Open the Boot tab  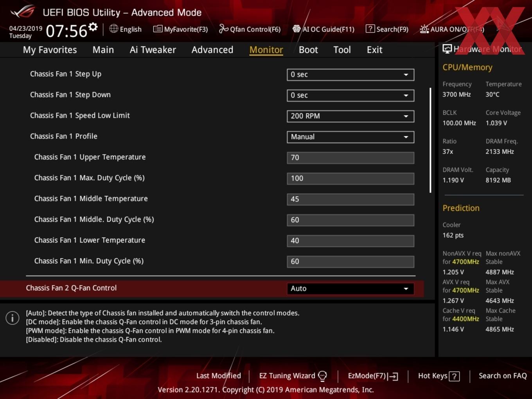coord(308,50)
